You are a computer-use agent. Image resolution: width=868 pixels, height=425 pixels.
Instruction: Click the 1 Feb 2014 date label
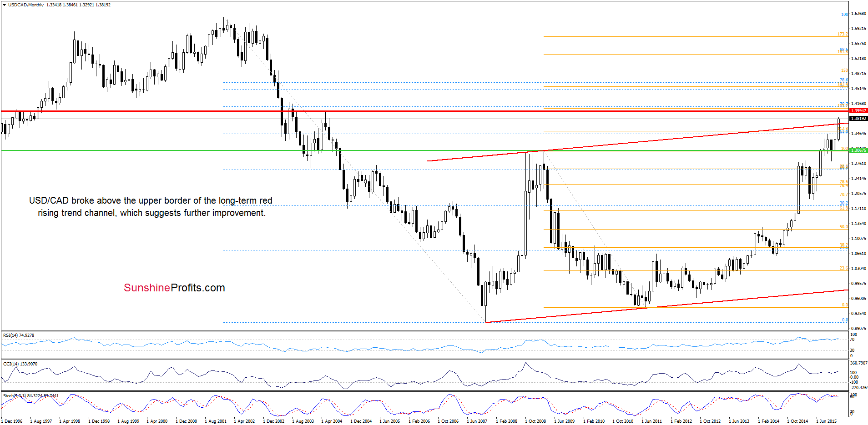click(x=768, y=421)
